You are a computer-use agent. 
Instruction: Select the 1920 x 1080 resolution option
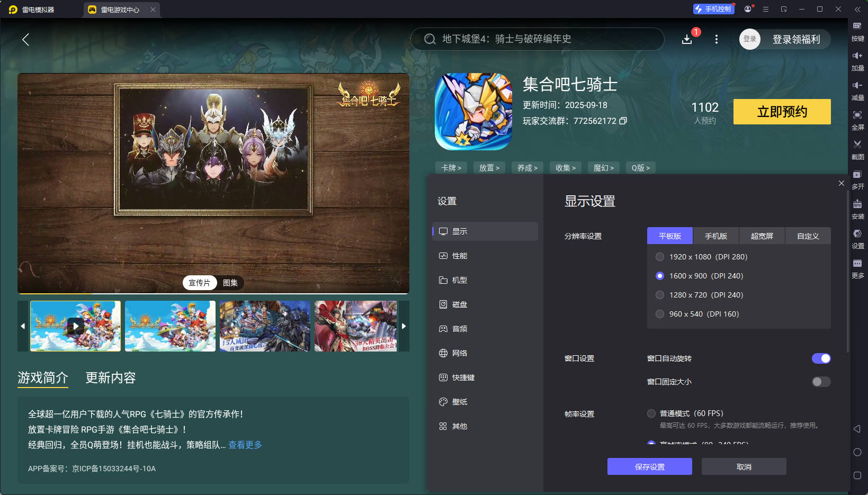click(x=702, y=257)
